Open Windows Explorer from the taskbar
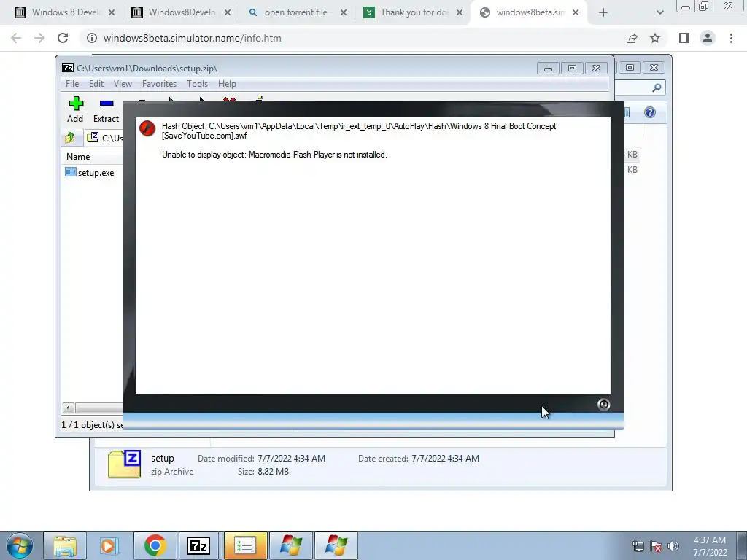The height and width of the screenshot is (560, 747). [x=65, y=545]
